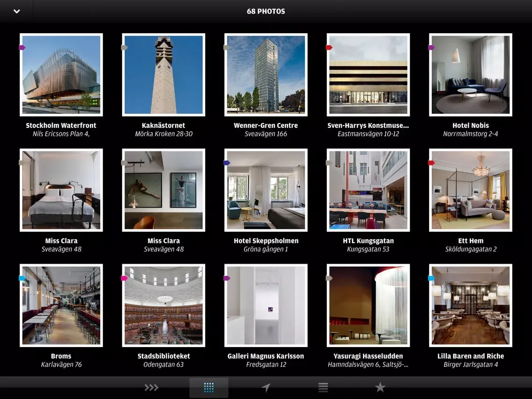Click address Nils Ericsons Plan 4
The height and width of the screenshot is (399, 532).
coord(61,133)
